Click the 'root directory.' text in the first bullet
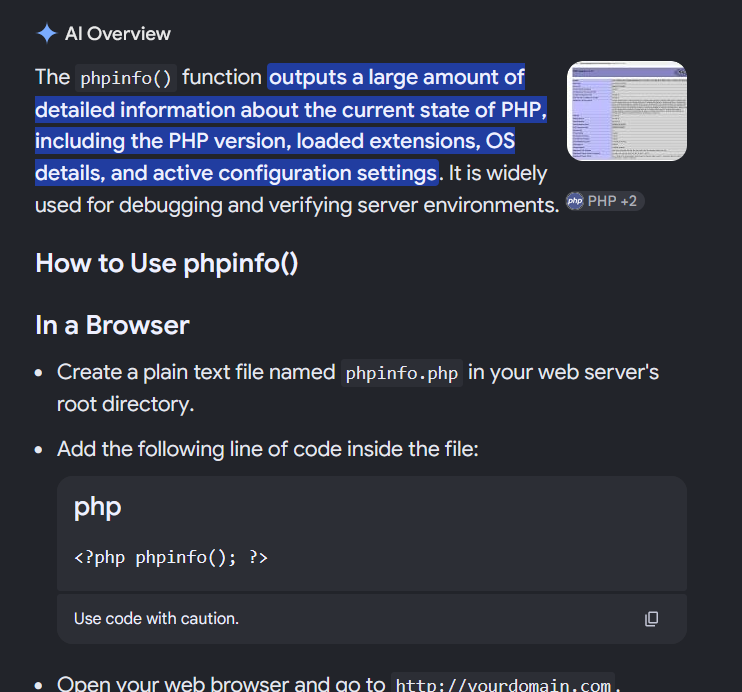Viewport: 742px width, 692px height. [125, 404]
